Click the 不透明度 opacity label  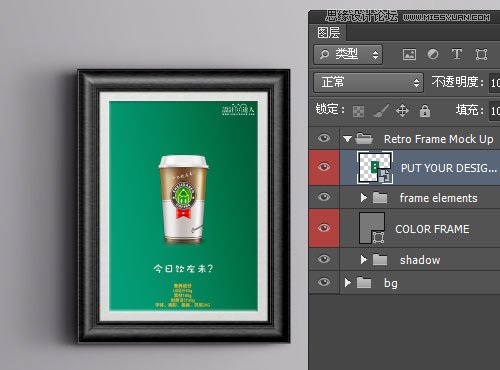pyautogui.click(x=458, y=82)
